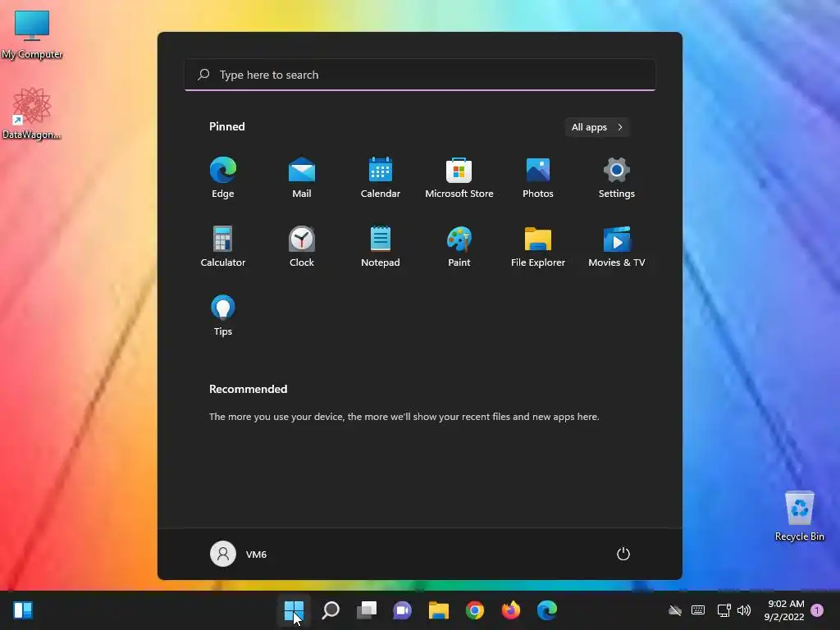Open the touch keyboard tray icon
Image resolution: width=840 pixels, height=630 pixels.
click(x=698, y=610)
